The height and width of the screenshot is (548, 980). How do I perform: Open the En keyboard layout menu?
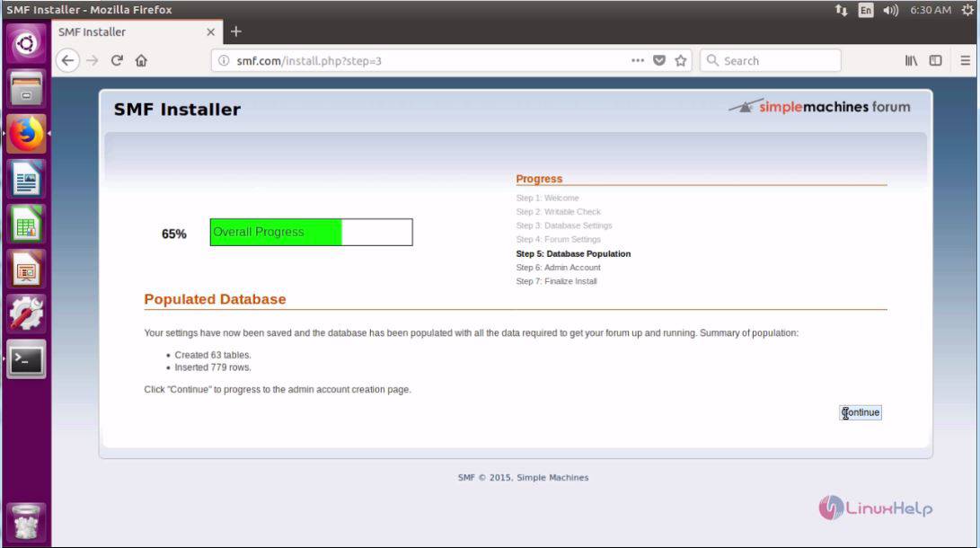(x=866, y=10)
